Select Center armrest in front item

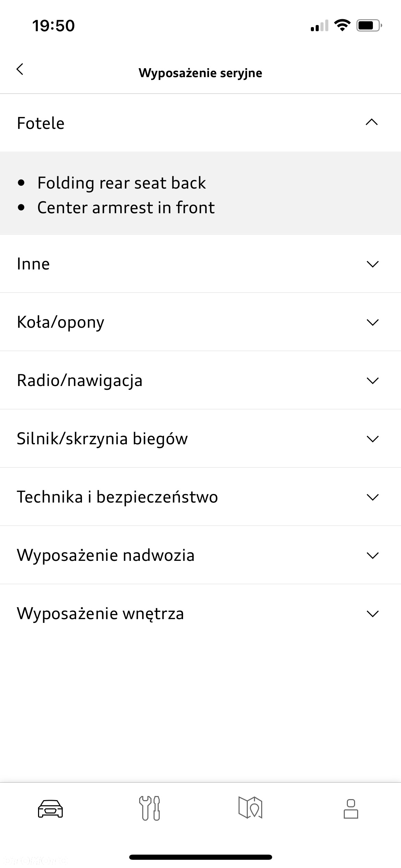(126, 207)
